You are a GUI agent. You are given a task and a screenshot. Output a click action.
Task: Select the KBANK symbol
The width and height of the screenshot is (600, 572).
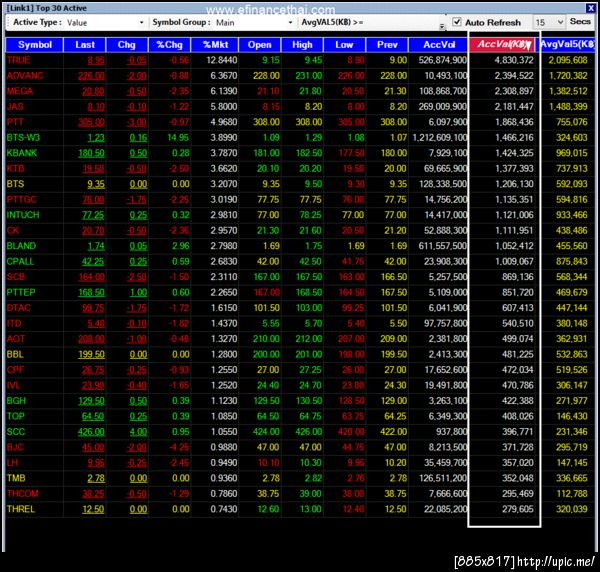[x=22, y=153]
